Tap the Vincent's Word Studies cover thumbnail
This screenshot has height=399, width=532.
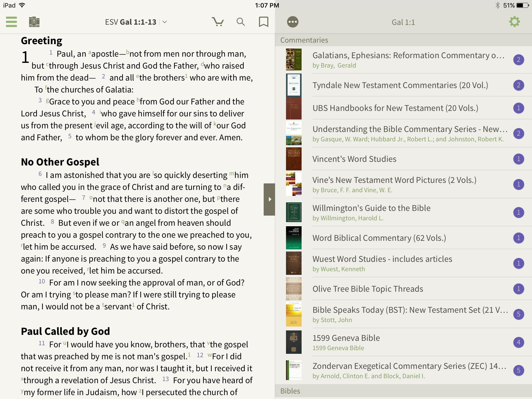tap(294, 159)
